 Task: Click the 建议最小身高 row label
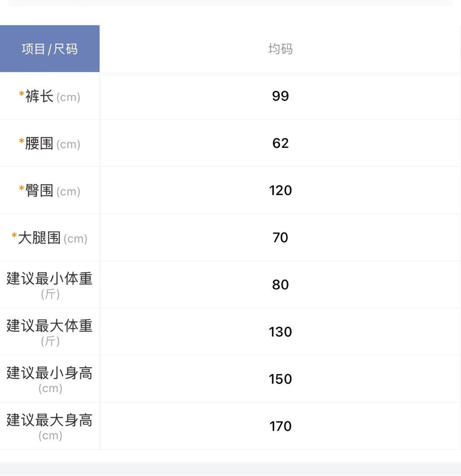pos(50,373)
